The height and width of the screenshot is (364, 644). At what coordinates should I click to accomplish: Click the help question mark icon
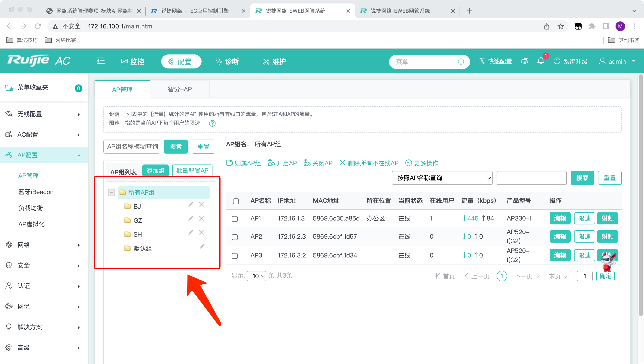(212, 123)
